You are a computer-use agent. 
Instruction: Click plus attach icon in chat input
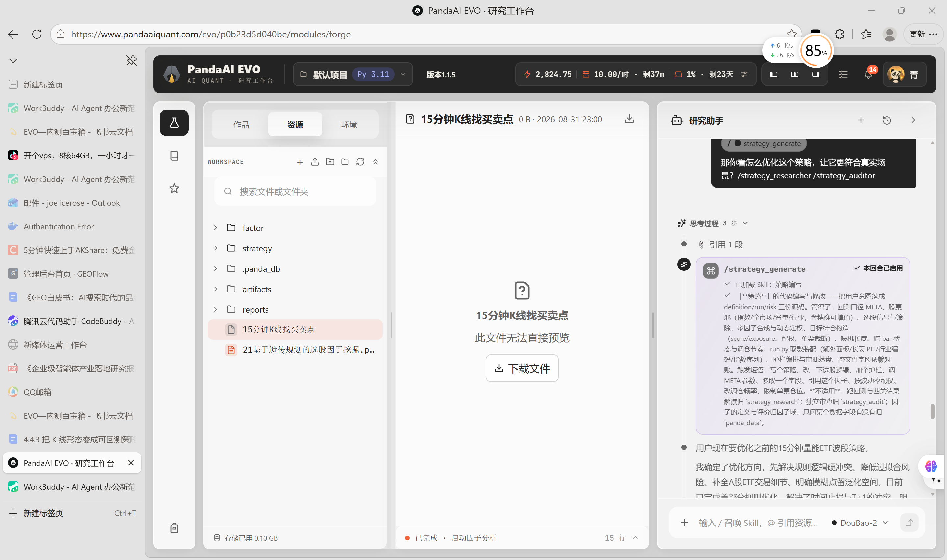pos(684,523)
